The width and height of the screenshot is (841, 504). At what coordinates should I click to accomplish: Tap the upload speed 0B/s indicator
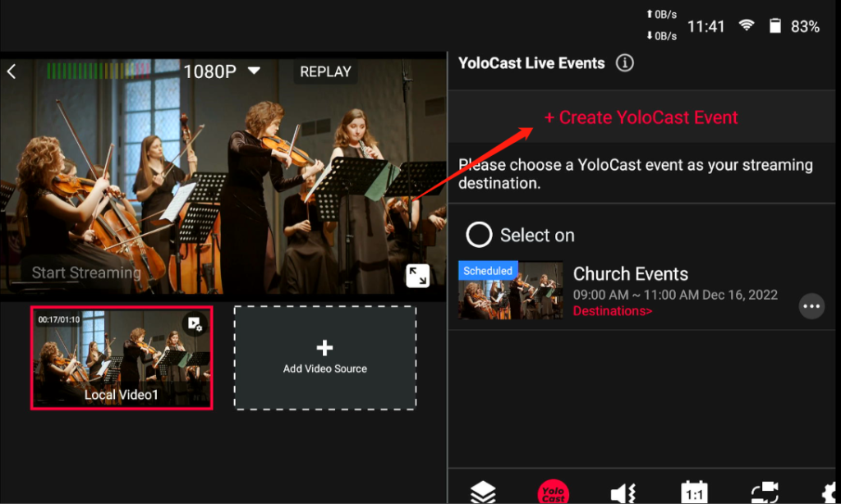(x=661, y=15)
